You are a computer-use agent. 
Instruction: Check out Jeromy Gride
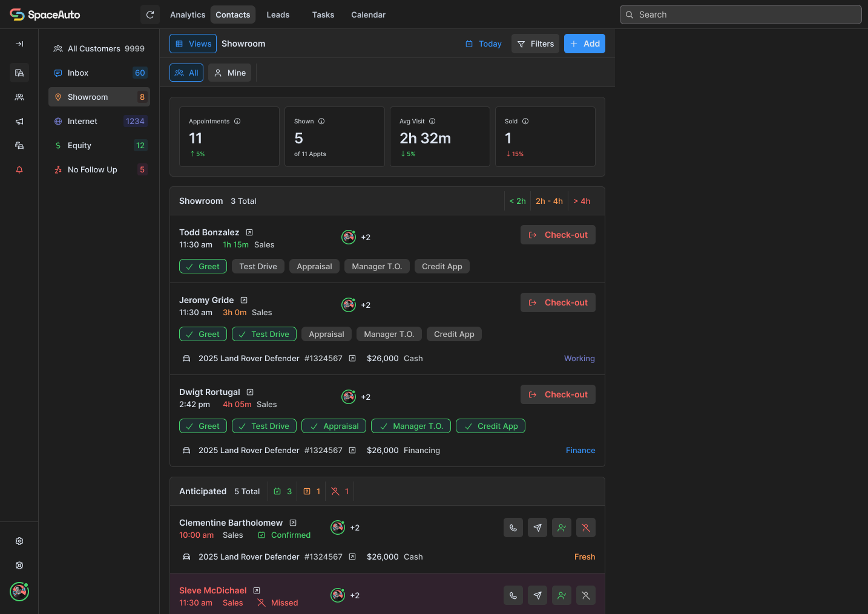pos(558,302)
